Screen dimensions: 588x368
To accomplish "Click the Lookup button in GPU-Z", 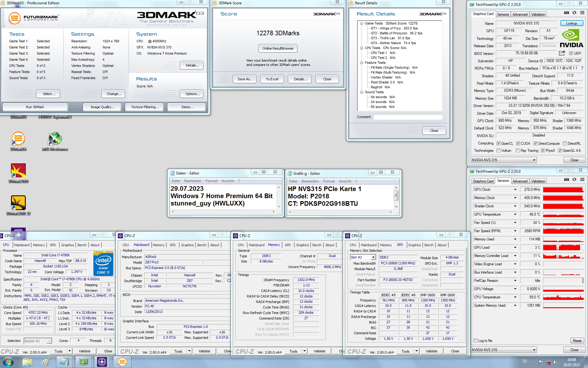I will coord(571,23).
